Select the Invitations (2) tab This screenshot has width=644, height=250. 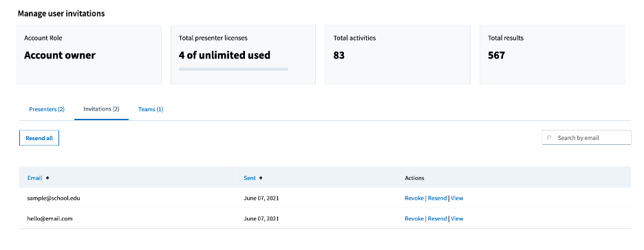(x=101, y=109)
